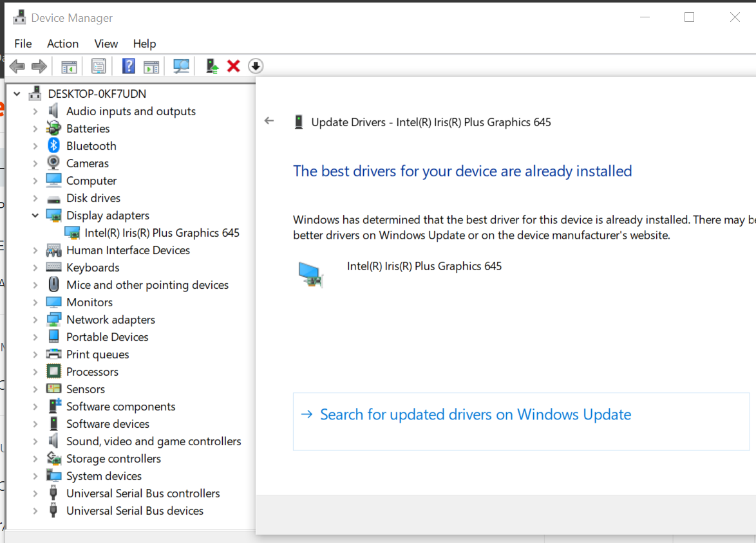756x543 pixels.
Task: Click the Storage controllers icon
Action: (x=53, y=457)
